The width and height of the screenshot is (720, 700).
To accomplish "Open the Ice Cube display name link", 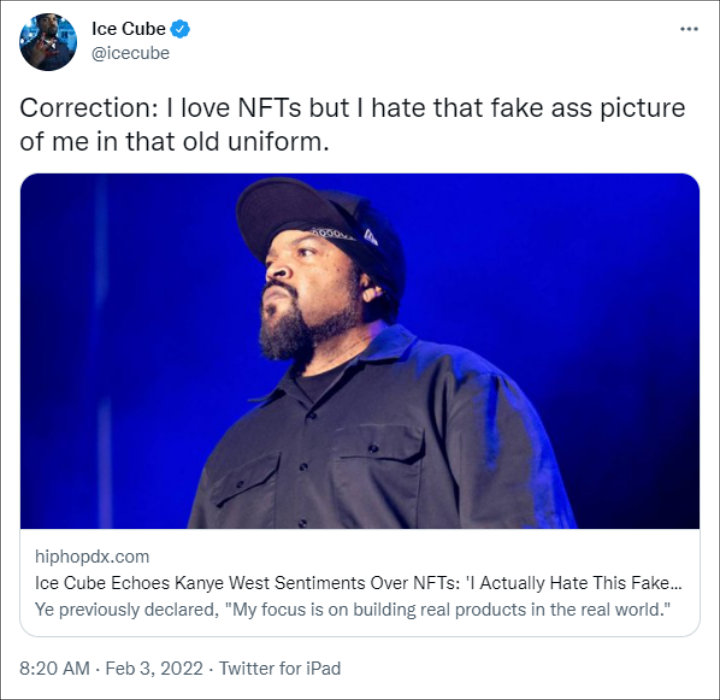I will [x=128, y=29].
